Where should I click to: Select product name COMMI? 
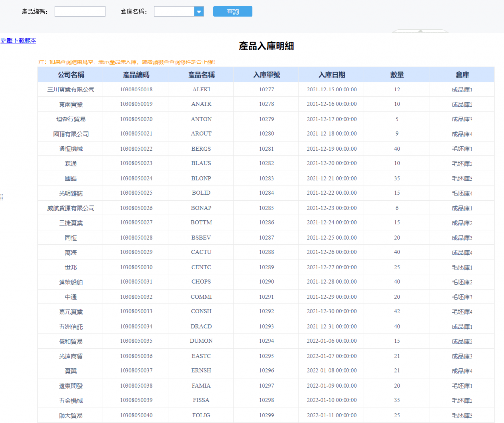pos(201,297)
